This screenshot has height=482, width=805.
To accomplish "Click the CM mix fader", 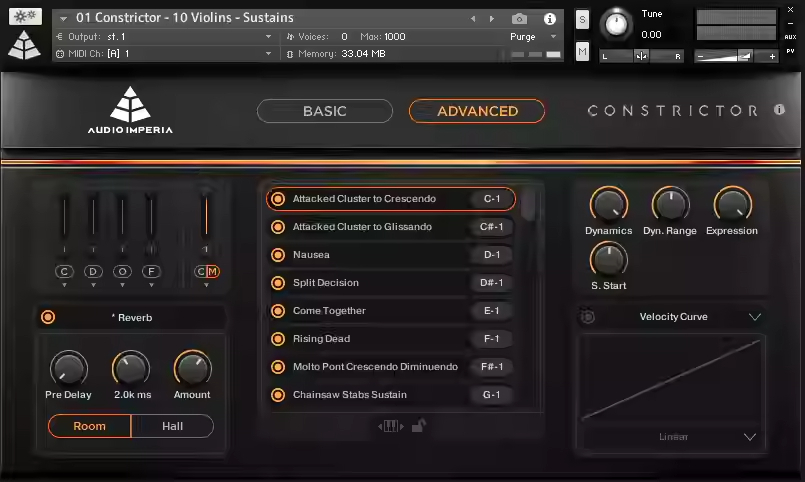I will point(206,216).
